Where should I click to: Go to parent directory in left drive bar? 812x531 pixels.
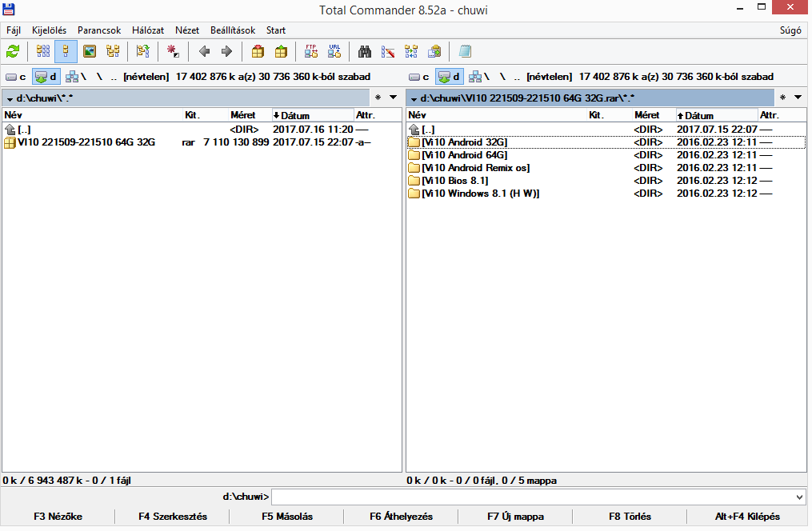click(x=114, y=77)
